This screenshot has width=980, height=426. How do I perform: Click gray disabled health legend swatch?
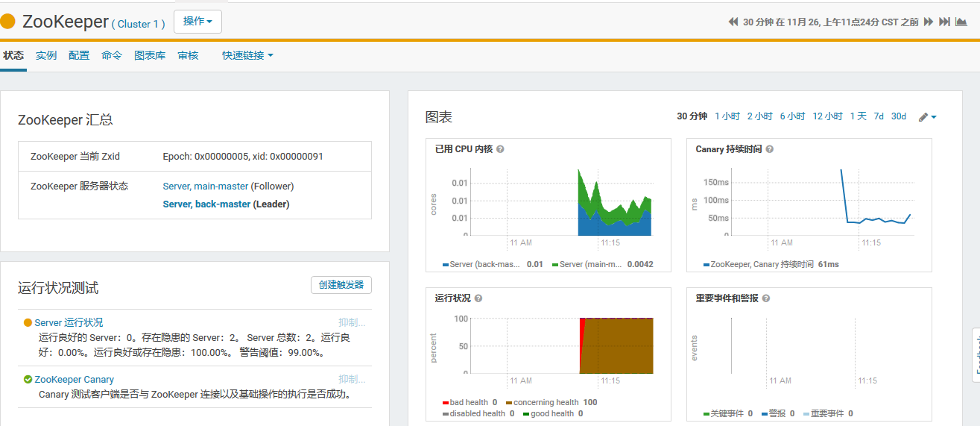tap(446, 414)
